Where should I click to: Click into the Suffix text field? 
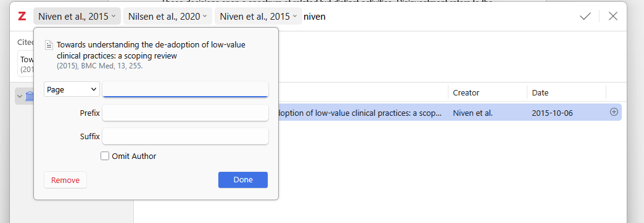pos(185,137)
